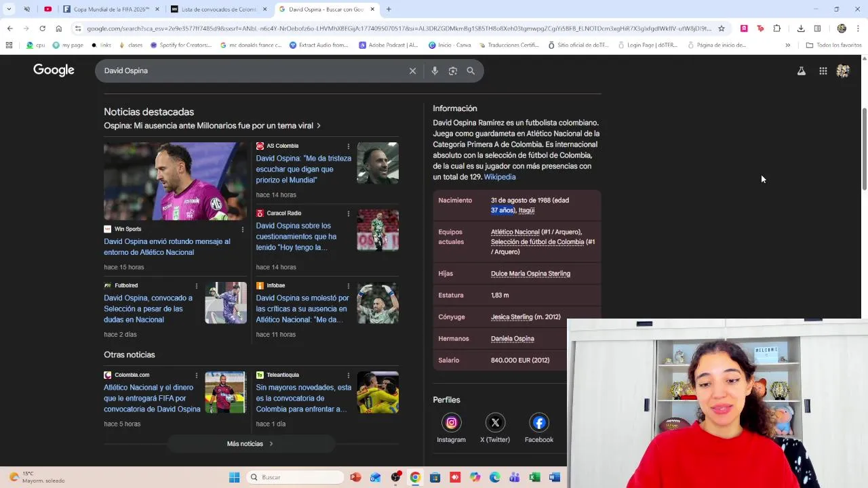Start voice search with the microphone icon
Viewport: 868px width, 488px height.
pos(435,70)
